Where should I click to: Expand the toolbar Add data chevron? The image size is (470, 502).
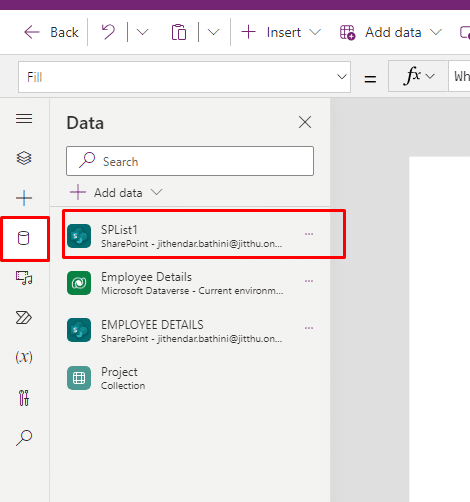click(x=436, y=32)
